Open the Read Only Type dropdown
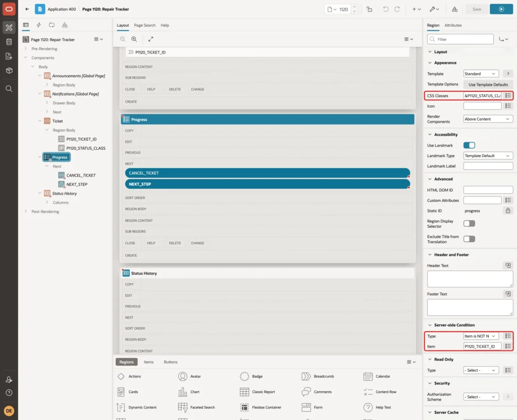 481,370
